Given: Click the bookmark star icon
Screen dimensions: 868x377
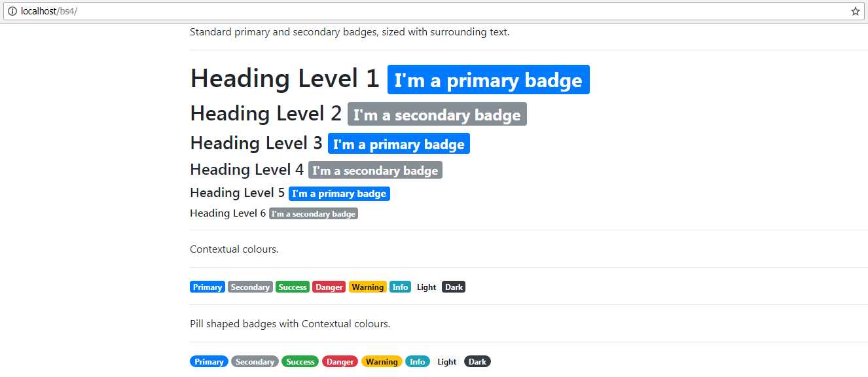Looking at the screenshot, I should click(856, 11).
